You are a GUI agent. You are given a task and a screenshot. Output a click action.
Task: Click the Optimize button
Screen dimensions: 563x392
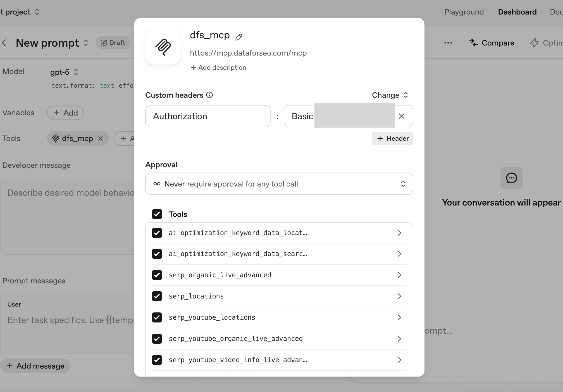coord(546,43)
